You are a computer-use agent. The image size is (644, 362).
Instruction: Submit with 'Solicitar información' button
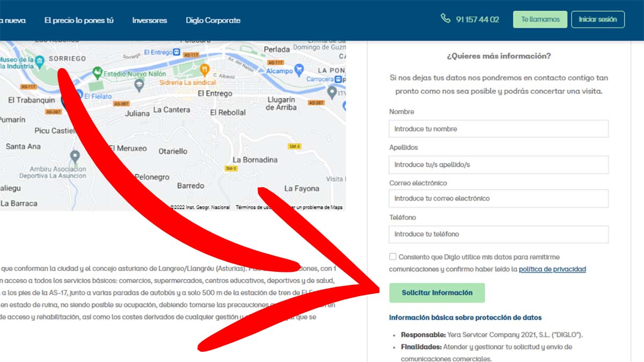[x=437, y=293]
